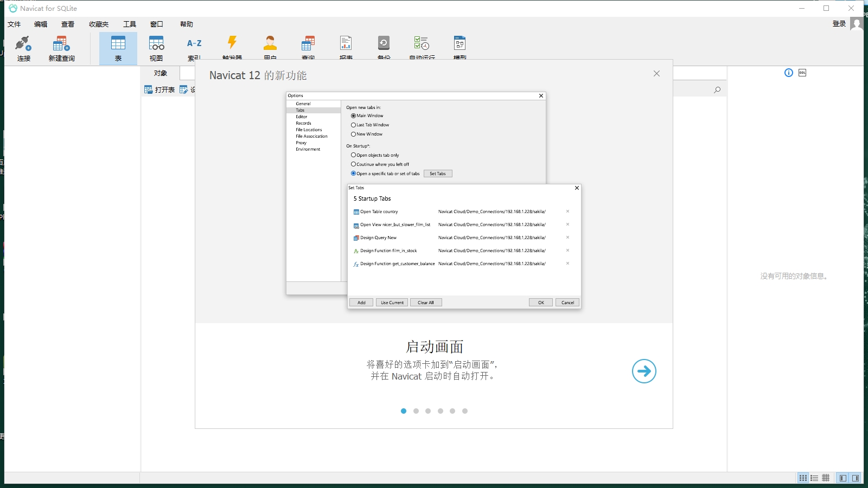
Task: Click the Navicat 12 的新功能 dialog title
Action: (x=258, y=75)
